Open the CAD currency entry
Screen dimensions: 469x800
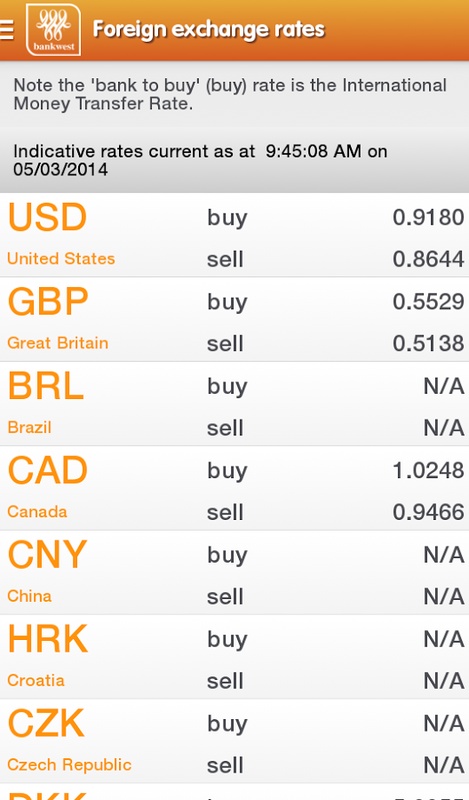[234, 488]
